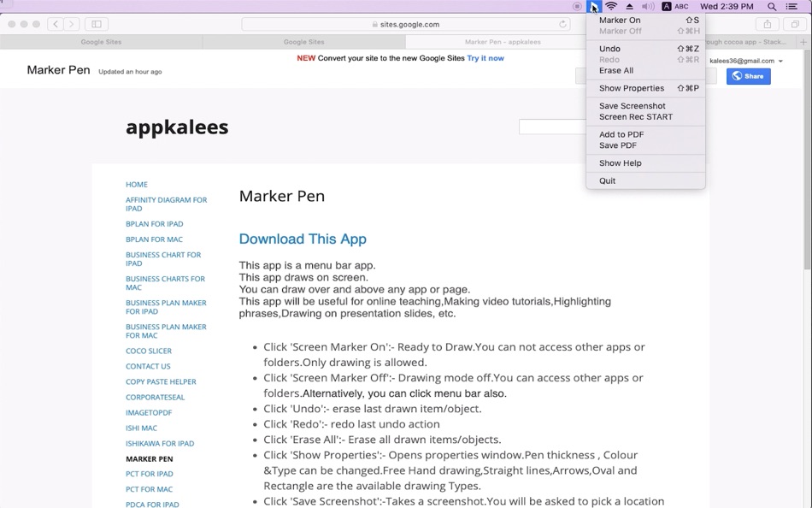Viewport: 812px width, 508px height.
Task: Open BUSINESS PLAN MAKER FOR IPAD link
Action: [x=166, y=307]
